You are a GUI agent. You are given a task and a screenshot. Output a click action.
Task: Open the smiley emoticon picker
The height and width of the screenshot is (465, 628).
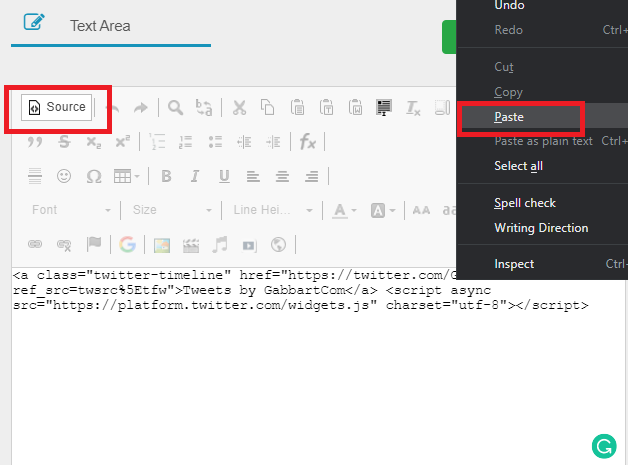[64, 176]
